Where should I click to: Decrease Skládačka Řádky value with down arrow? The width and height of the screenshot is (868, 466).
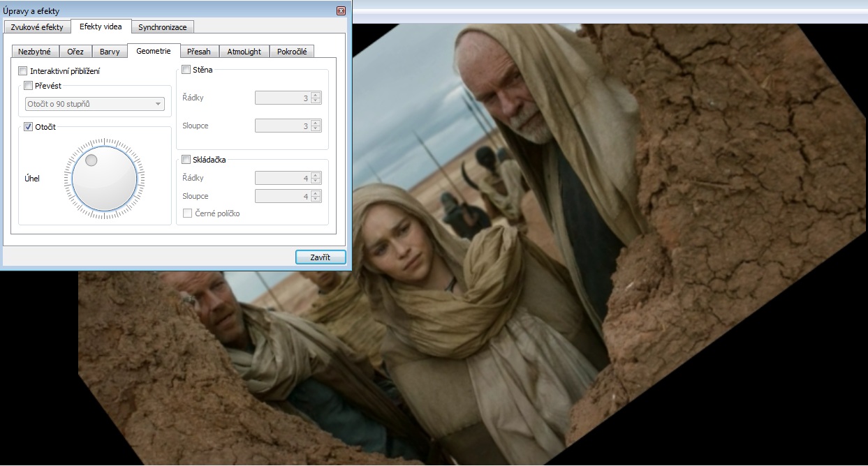click(316, 181)
